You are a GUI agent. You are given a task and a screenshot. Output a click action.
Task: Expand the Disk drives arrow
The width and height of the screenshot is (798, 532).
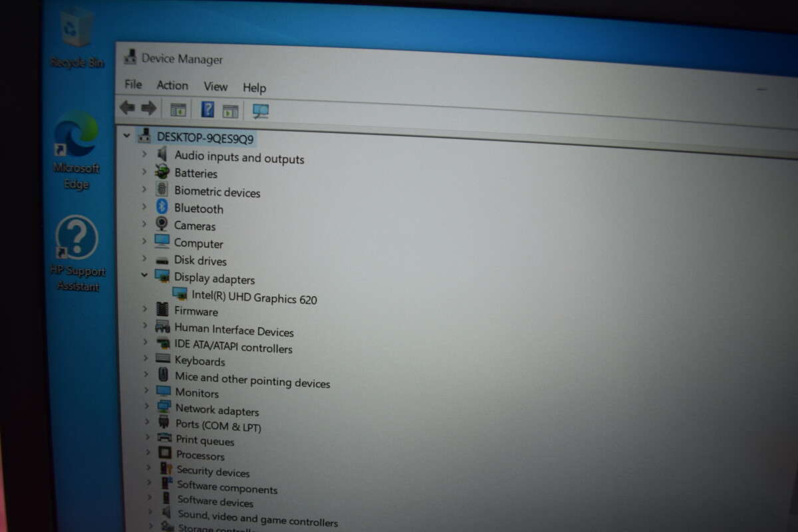pyautogui.click(x=144, y=258)
